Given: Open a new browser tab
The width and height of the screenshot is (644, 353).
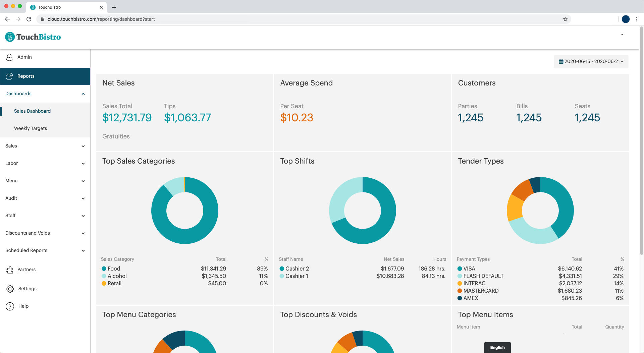Looking at the screenshot, I should (x=114, y=7).
